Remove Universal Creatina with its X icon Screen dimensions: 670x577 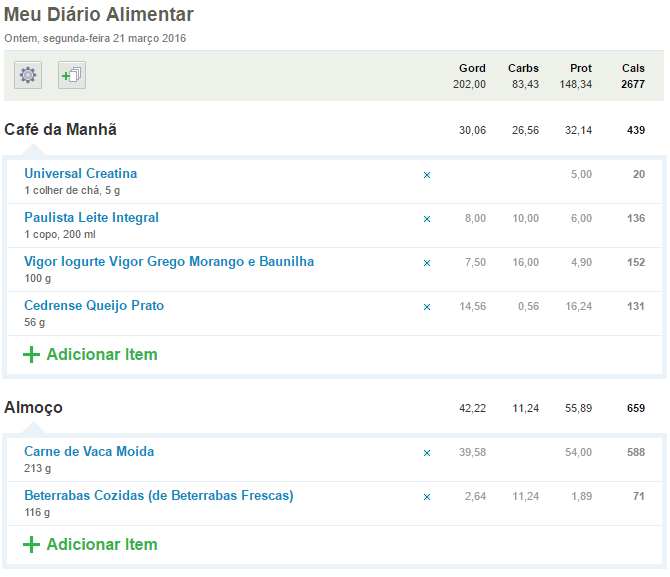pyautogui.click(x=426, y=175)
